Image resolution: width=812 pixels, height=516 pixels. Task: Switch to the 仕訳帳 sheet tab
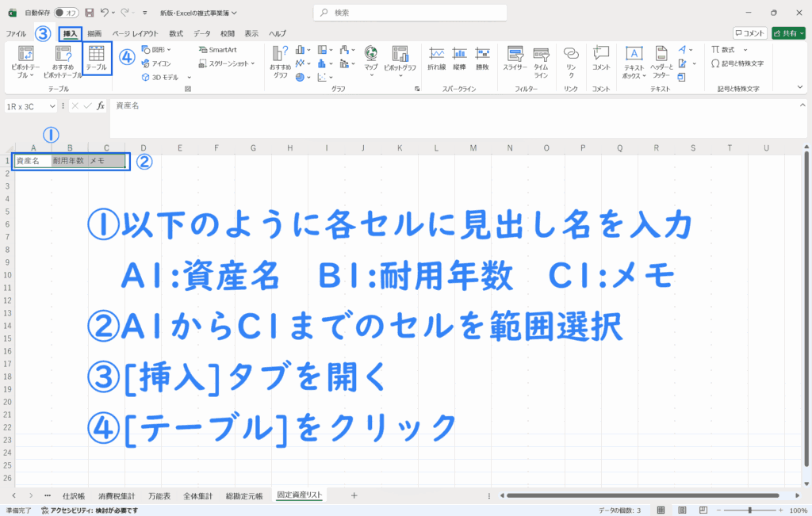tap(74, 495)
